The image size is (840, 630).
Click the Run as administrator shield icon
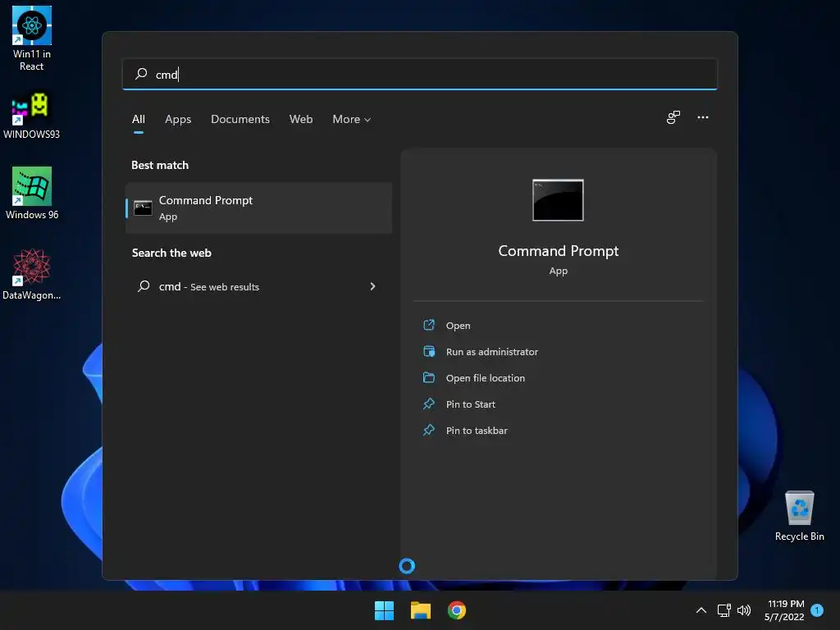pyautogui.click(x=429, y=351)
